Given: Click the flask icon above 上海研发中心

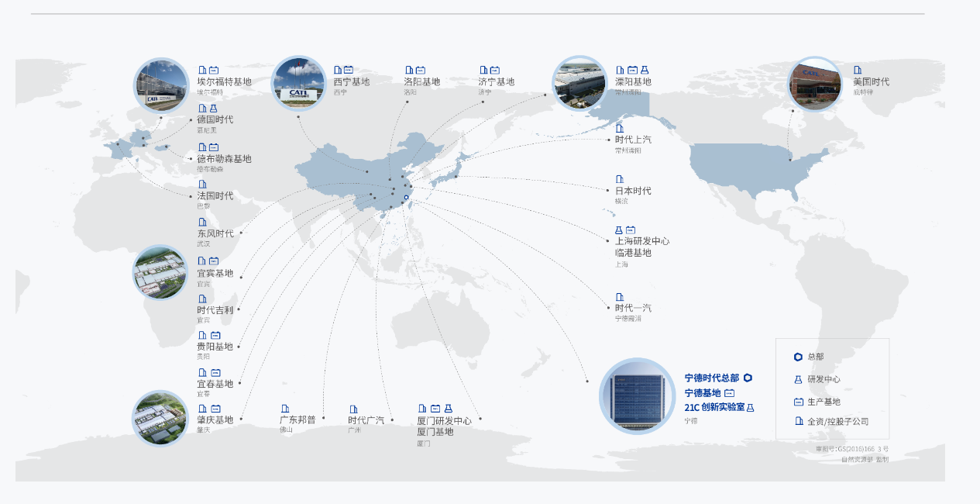Looking at the screenshot, I should (619, 230).
